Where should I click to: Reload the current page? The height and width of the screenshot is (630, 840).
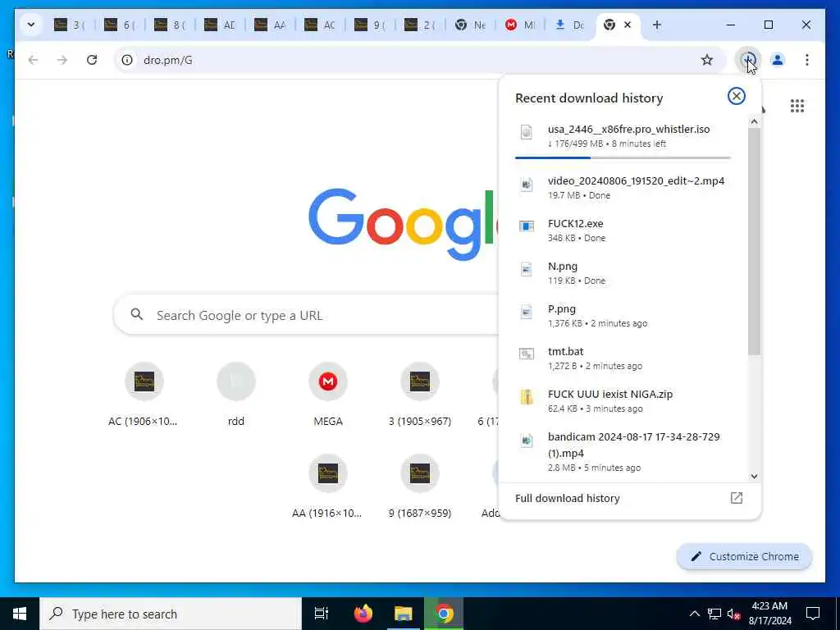pos(92,60)
